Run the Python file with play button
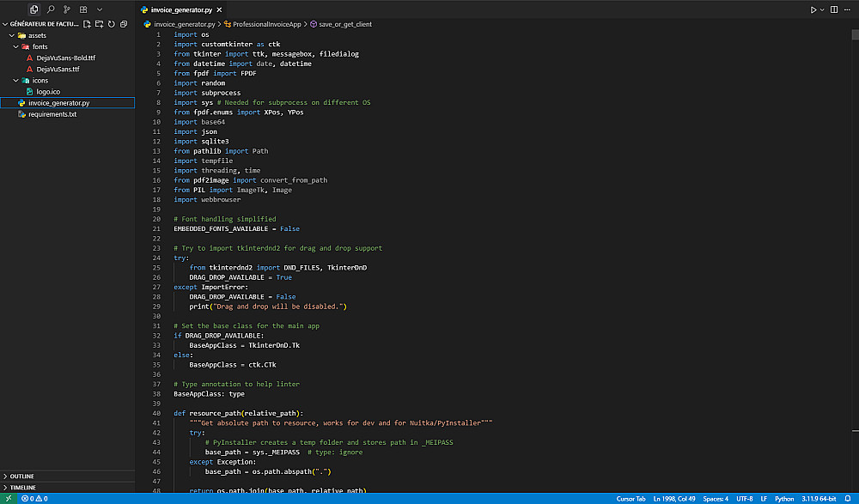Image resolution: width=859 pixels, height=504 pixels. [813, 9]
